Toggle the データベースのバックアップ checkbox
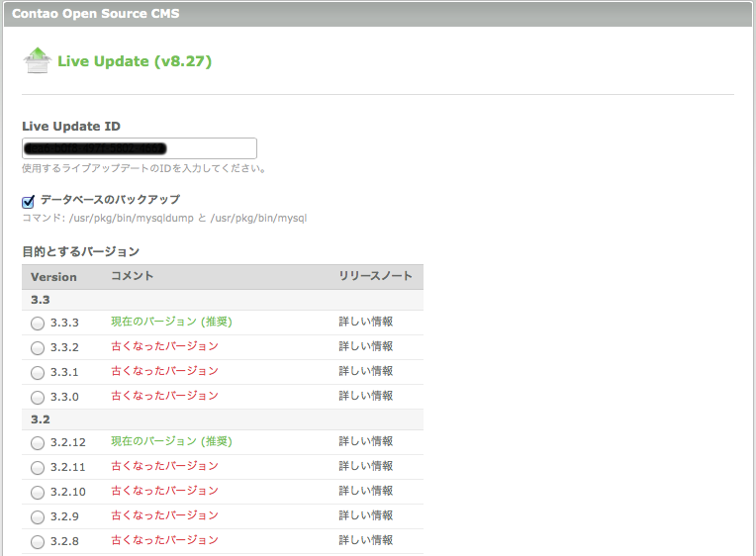The image size is (756, 556). (x=29, y=201)
